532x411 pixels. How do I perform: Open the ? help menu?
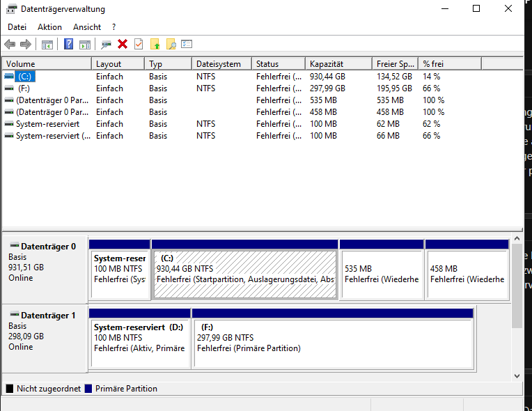tap(114, 27)
